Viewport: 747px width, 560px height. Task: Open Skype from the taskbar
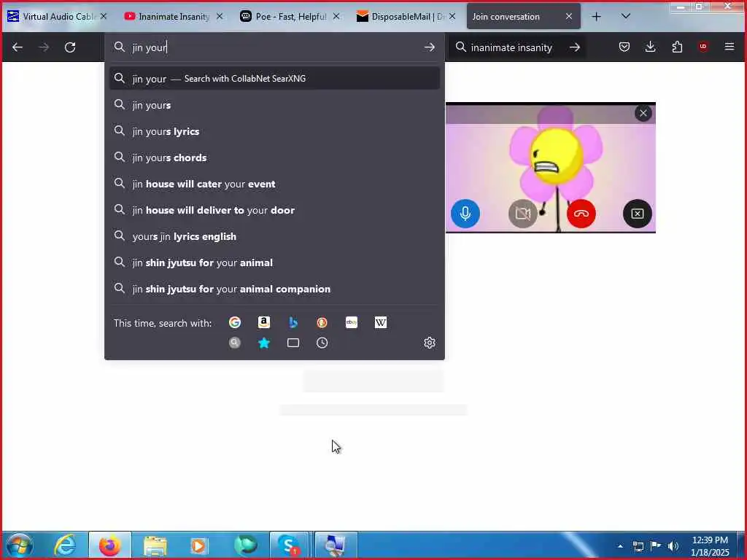point(289,545)
